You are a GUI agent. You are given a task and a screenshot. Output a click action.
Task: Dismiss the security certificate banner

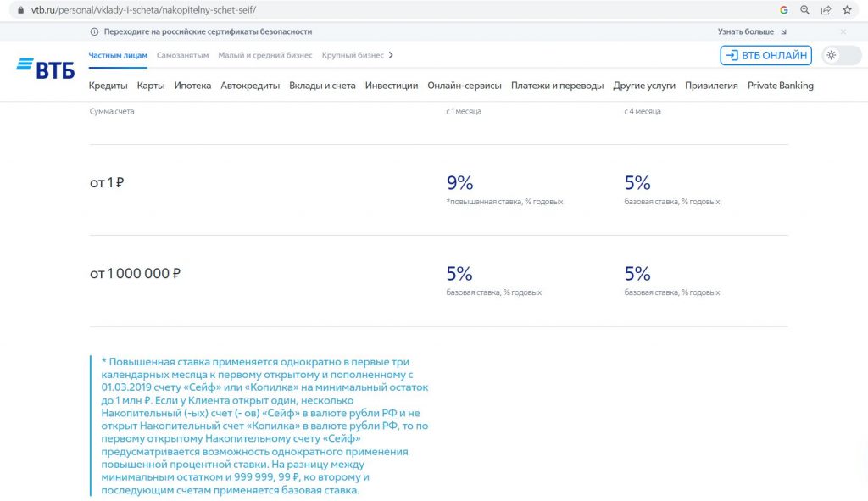[843, 31]
